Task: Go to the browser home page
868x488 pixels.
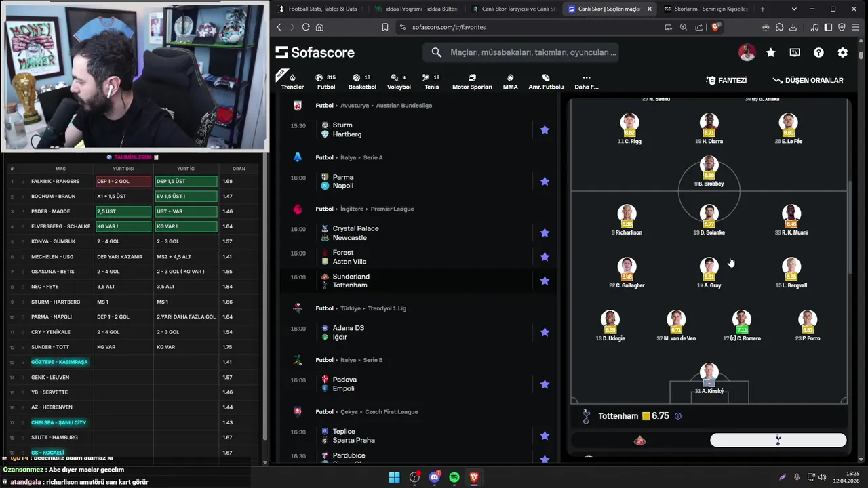Action: (x=319, y=27)
